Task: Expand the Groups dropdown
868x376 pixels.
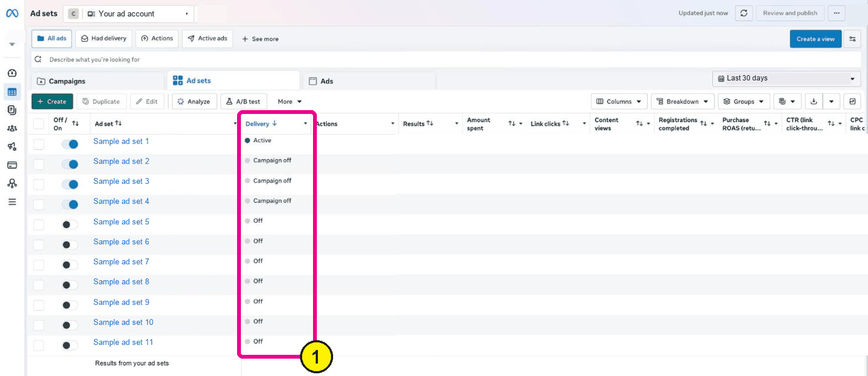Action: coord(744,101)
